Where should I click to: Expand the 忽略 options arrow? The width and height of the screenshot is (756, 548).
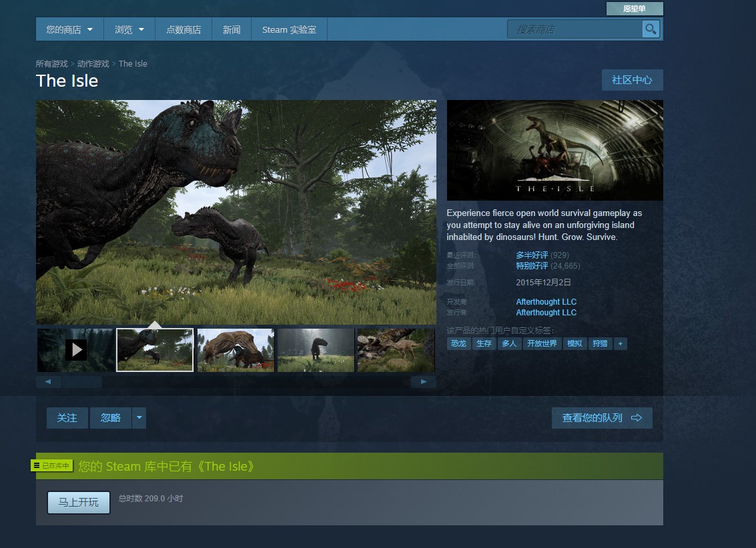(x=139, y=417)
